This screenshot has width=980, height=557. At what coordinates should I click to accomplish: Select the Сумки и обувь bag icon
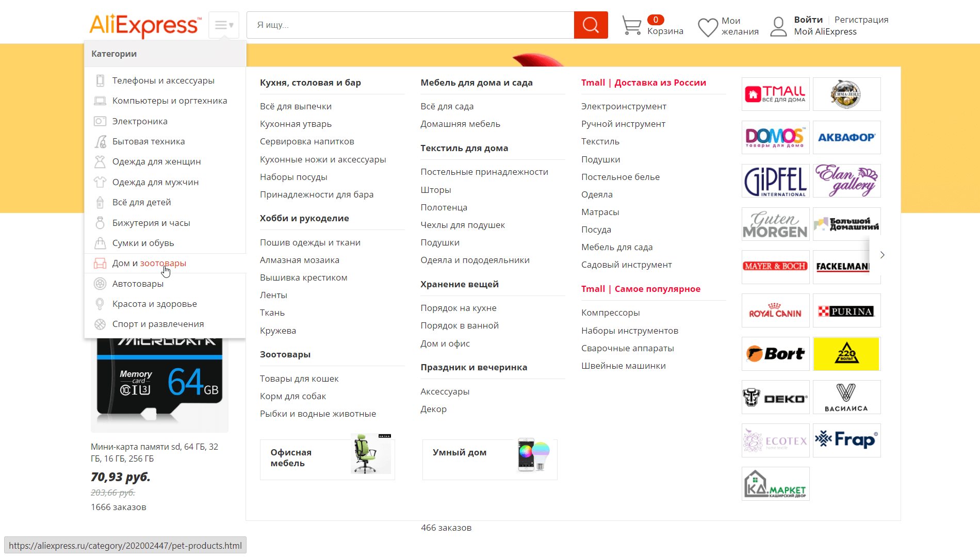[x=100, y=243]
